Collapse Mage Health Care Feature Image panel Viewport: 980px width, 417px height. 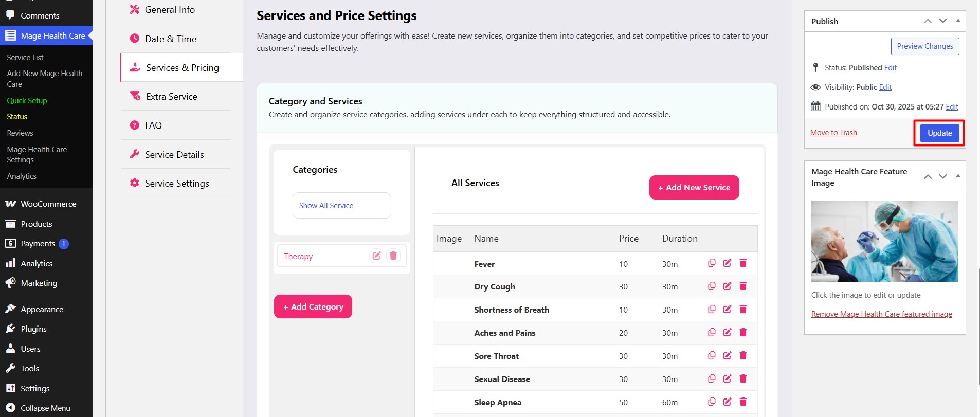coord(958,176)
